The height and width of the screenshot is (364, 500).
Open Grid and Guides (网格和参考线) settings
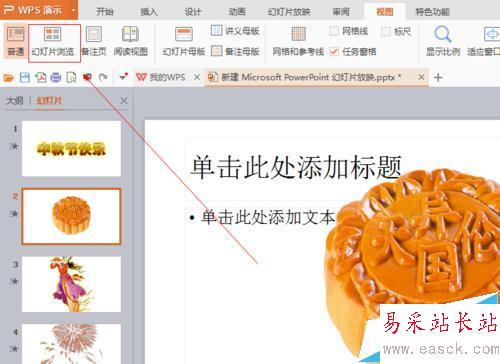pyautogui.click(x=298, y=42)
